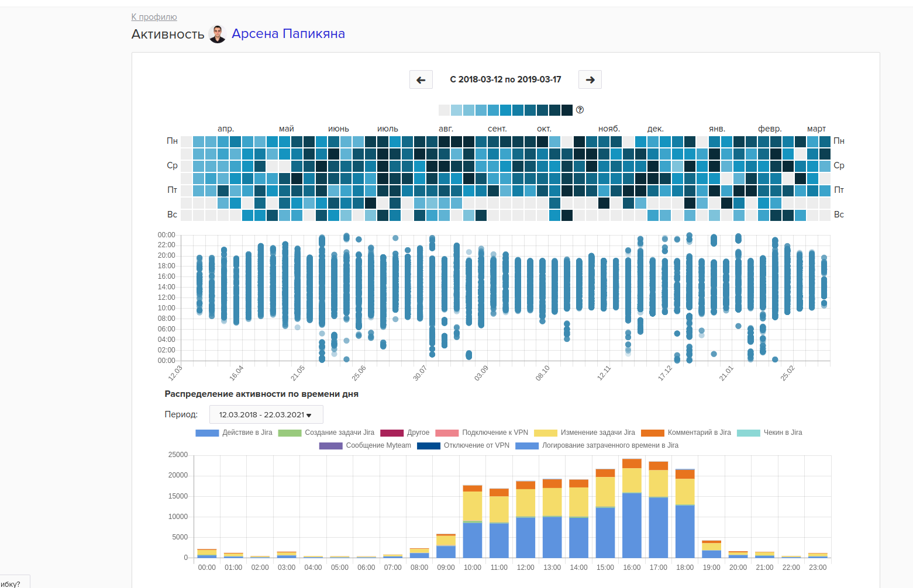The height and width of the screenshot is (588, 913).
Task: Click the "25.02" date label under the scatter chart
Action: [x=788, y=373]
